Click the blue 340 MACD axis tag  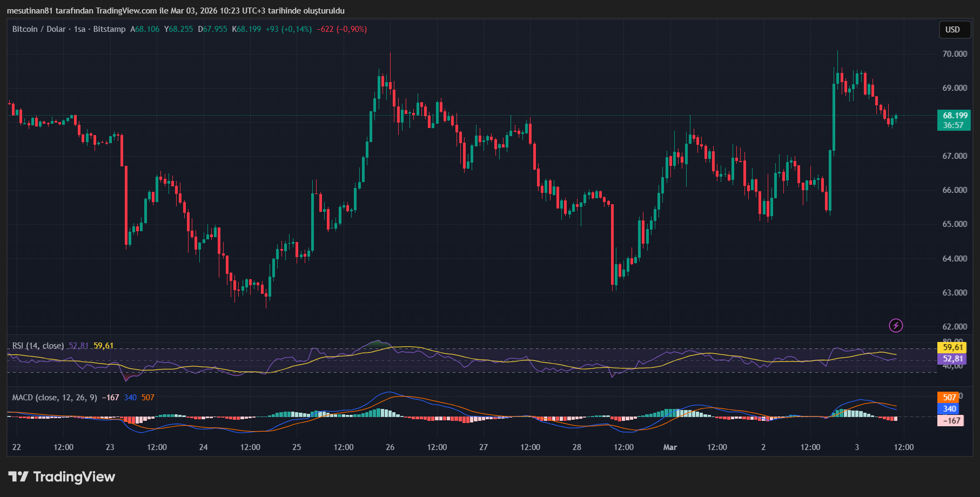[949, 409]
